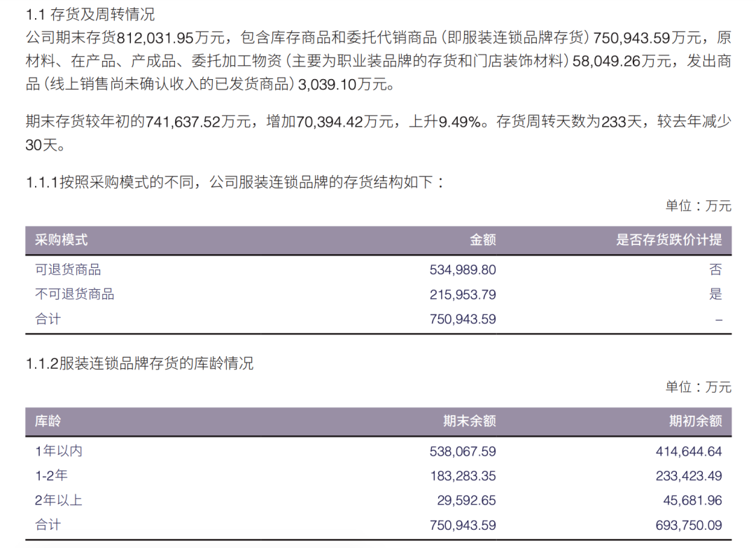Select the "2年以上" row label
Image resolution: width=756 pixels, height=548 pixels.
click(x=59, y=500)
